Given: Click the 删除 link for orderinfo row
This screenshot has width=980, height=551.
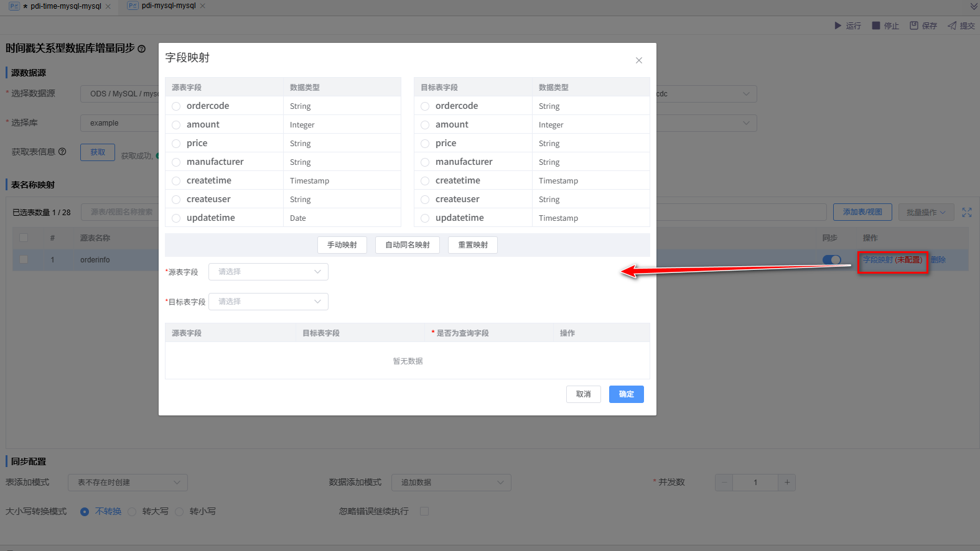Looking at the screenshot, I should [938, 260].
